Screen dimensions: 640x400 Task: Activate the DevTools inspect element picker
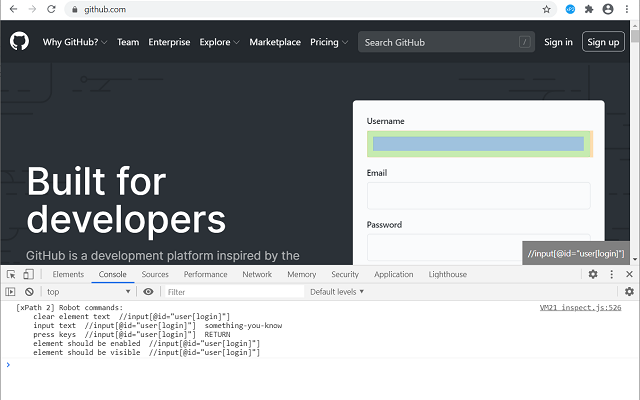11,274
